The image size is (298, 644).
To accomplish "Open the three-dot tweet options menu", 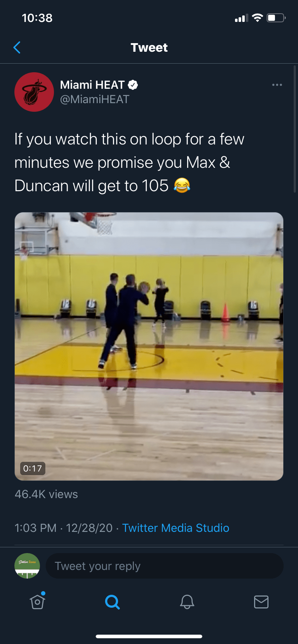I will point(277,85).
